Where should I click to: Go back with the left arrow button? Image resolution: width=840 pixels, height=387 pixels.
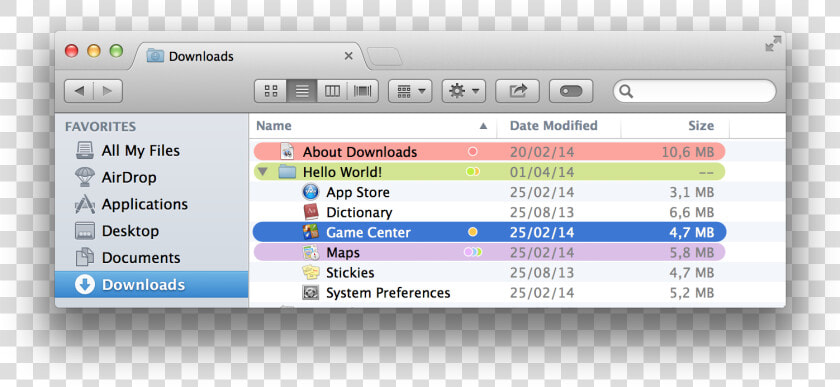pos(79,91)
